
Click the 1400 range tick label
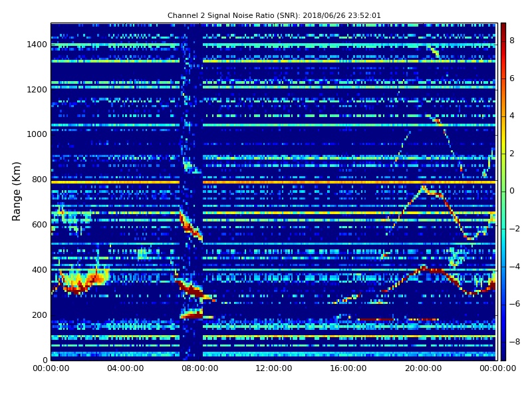pos(37,45)
